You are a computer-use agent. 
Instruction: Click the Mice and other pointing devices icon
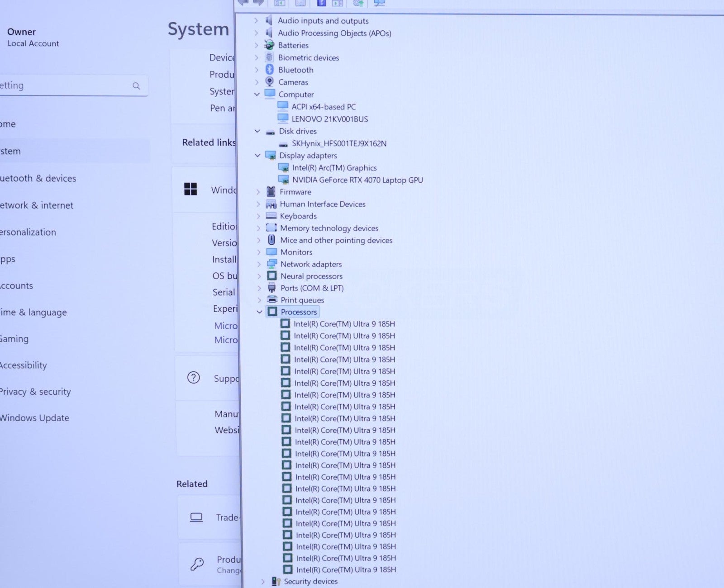tap(271, 240)
